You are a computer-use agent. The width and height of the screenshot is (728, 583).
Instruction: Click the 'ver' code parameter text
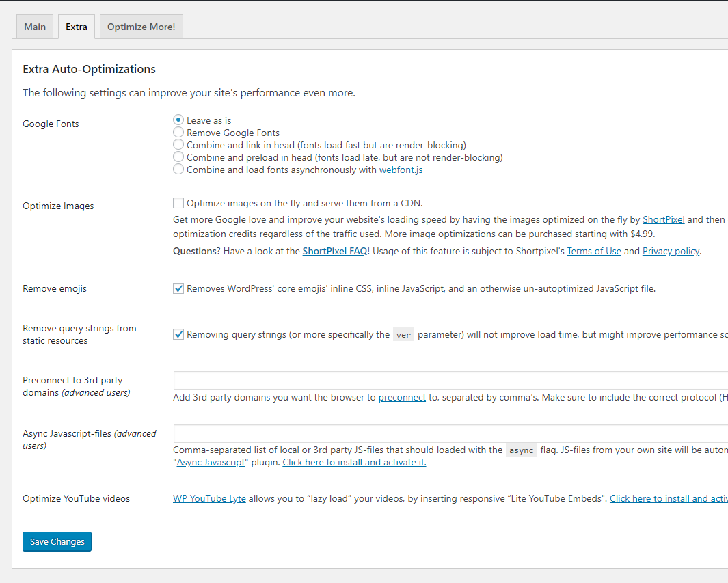(x=403, y=335)
